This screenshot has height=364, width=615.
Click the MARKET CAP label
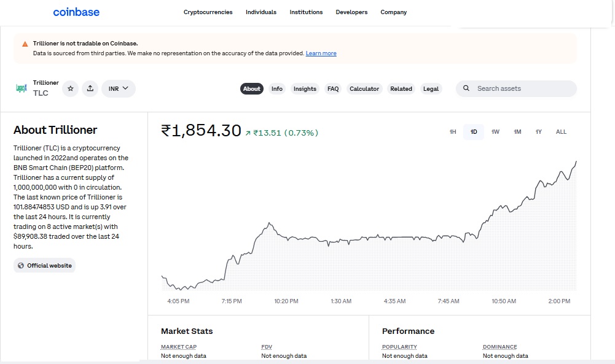[x=178, y=347]
